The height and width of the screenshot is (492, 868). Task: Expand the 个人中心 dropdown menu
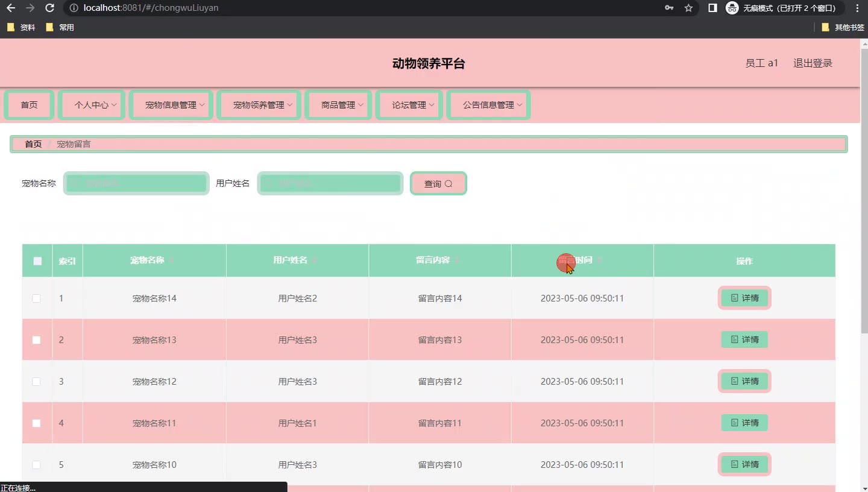92,105
